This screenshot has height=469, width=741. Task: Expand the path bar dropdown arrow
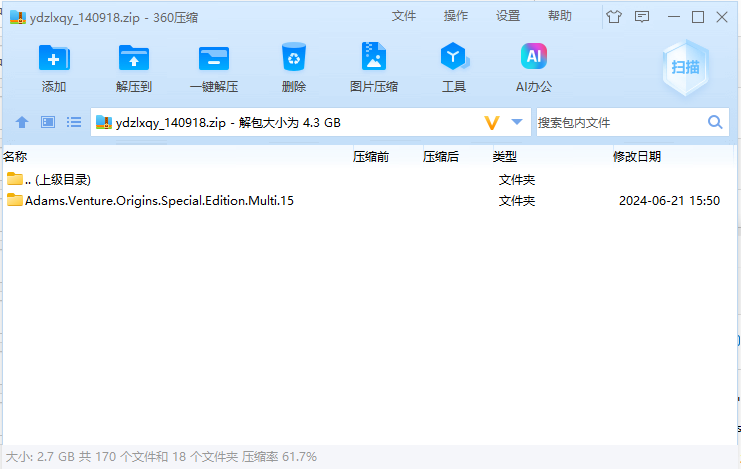(x=517, y=122)
